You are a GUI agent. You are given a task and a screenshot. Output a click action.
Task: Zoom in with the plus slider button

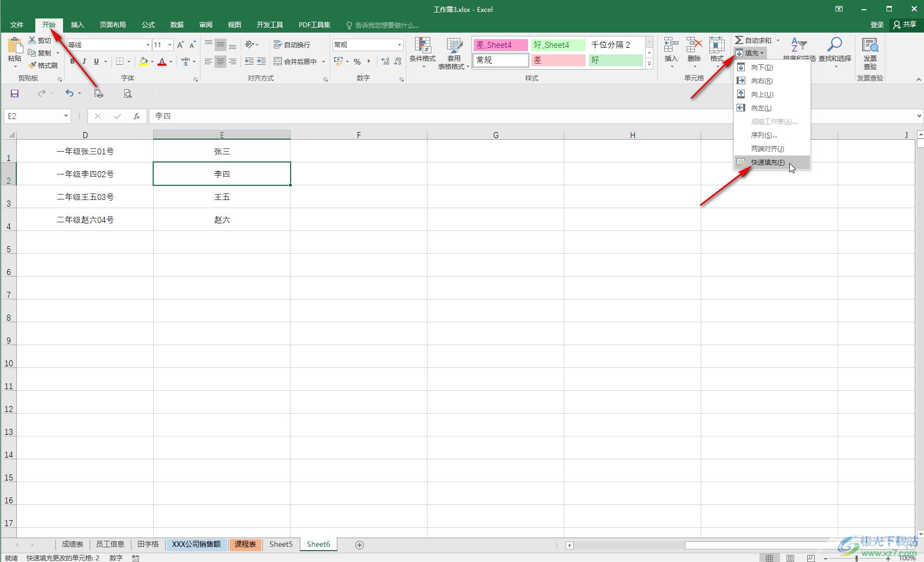(888, 558)
